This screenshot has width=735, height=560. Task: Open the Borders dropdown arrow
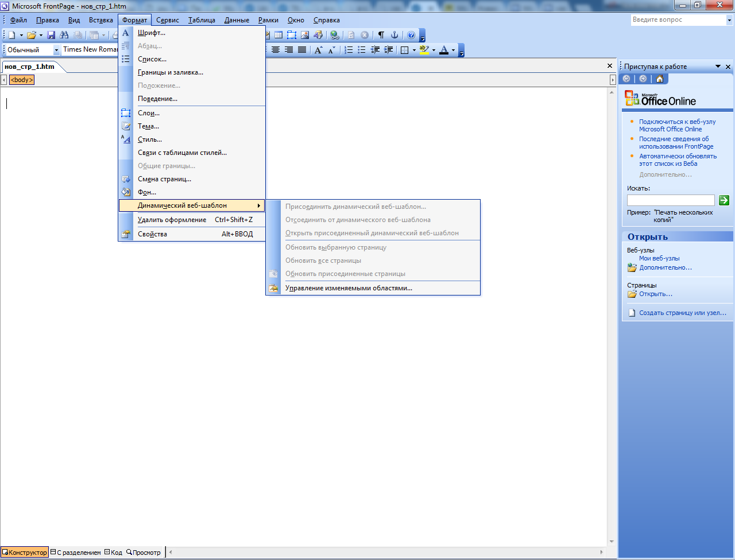pyautogui.click(x=414, y=50)
